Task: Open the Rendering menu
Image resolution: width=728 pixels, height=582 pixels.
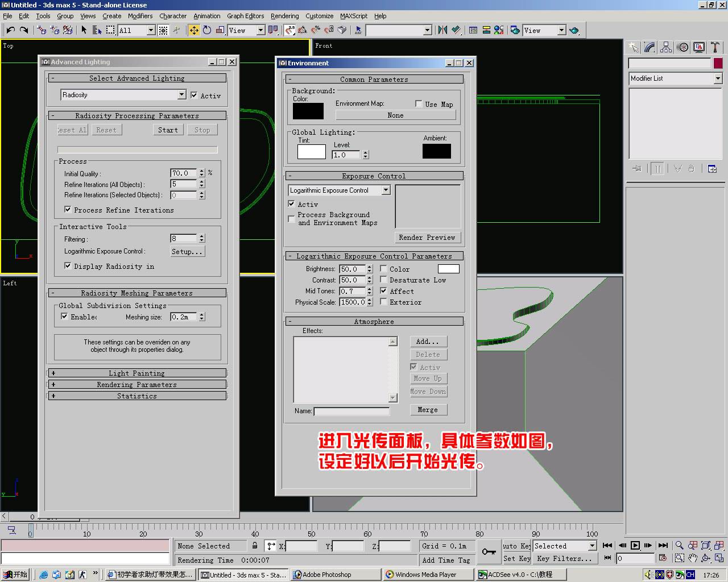Action: (284, 16)
